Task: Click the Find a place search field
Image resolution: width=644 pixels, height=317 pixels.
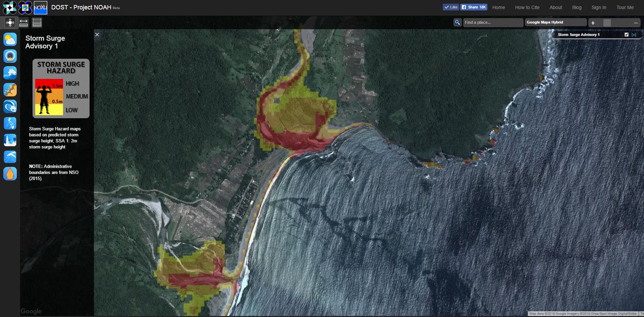Action: click(493, 23)
